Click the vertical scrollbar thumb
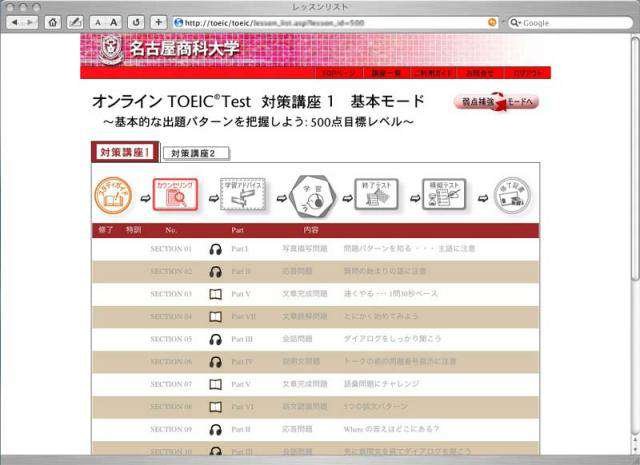 point(635,159)
